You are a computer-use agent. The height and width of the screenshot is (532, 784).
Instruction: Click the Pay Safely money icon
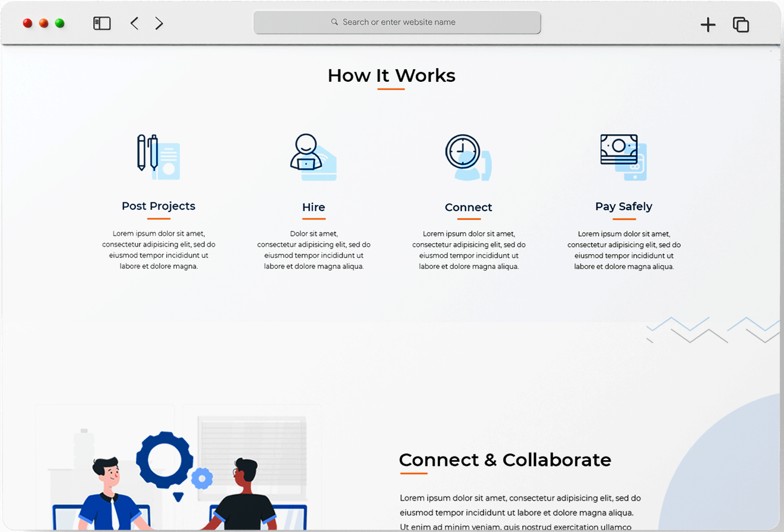coord(623,157)
